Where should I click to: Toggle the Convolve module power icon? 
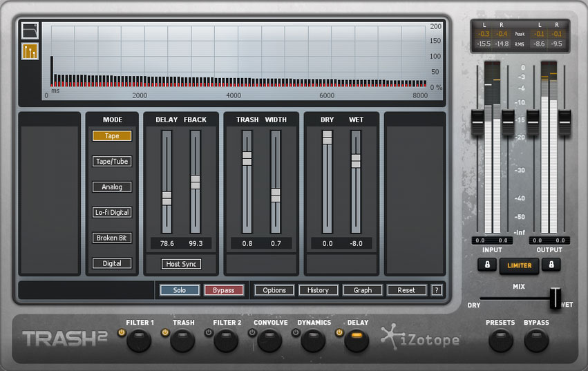pos(252,333)
